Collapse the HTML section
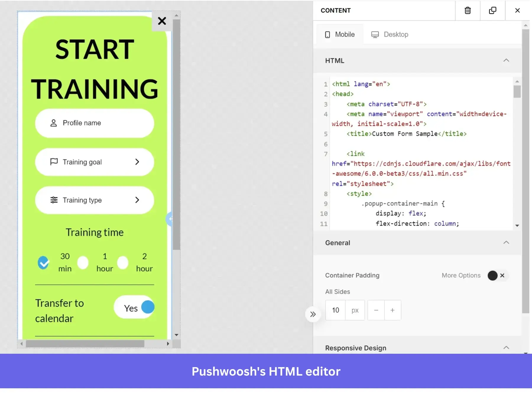 [507, 61]
